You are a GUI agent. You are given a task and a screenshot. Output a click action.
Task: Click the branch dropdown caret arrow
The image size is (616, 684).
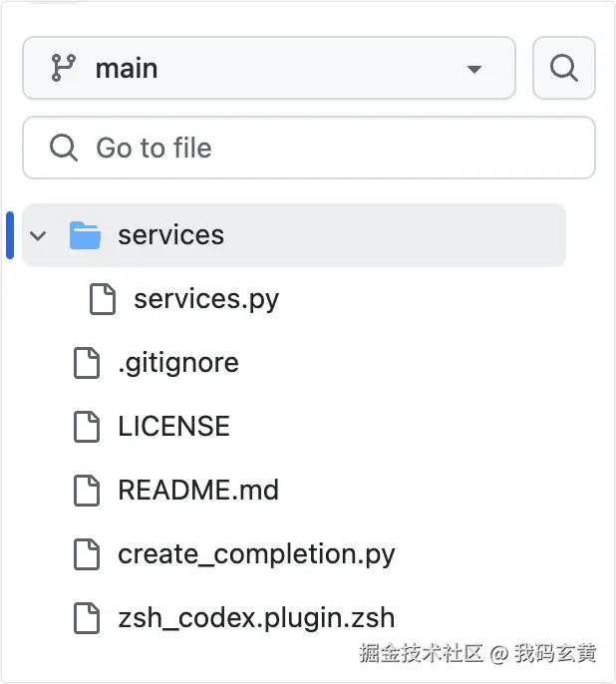pos(474,70)
